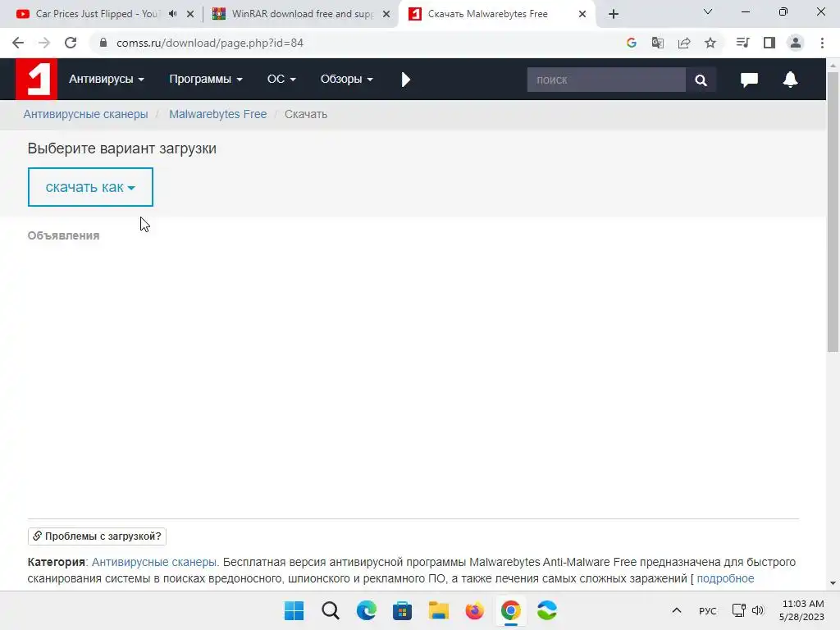Open the clock showing 11:03 AM
Image resolution: width=840 pixels, height=630 pixels.
tap(802, 610)
